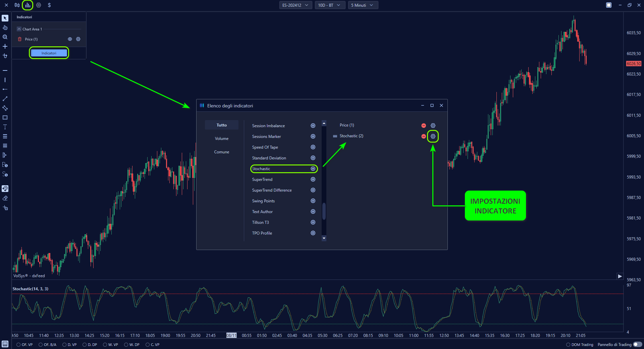This screenshot has width=644, height=349.
Task: Select the OF. B/A radio button
Action: coord(41,345)
